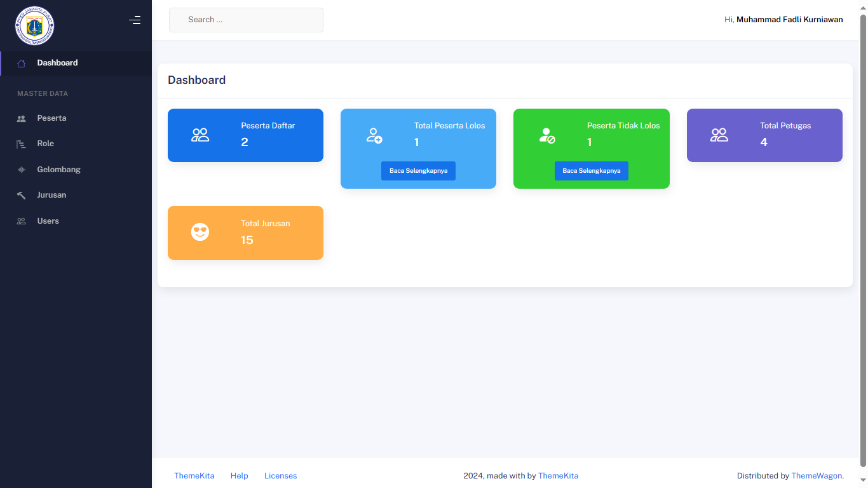Click the Peserta people icon in sidebar
Image resolution: width=868 pixels, height=488 pixels.
pos(21,119)
